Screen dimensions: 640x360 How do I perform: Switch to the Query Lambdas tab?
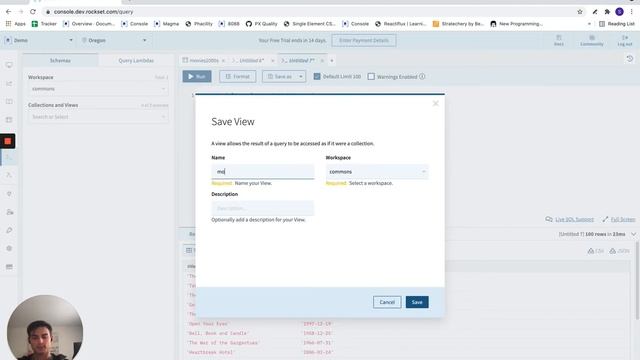[136, 60]
